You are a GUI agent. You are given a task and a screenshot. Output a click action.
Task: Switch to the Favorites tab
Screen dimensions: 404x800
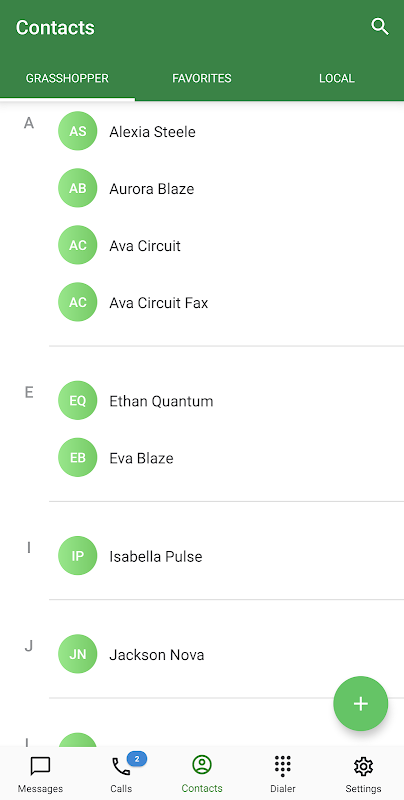click(202, 79)
